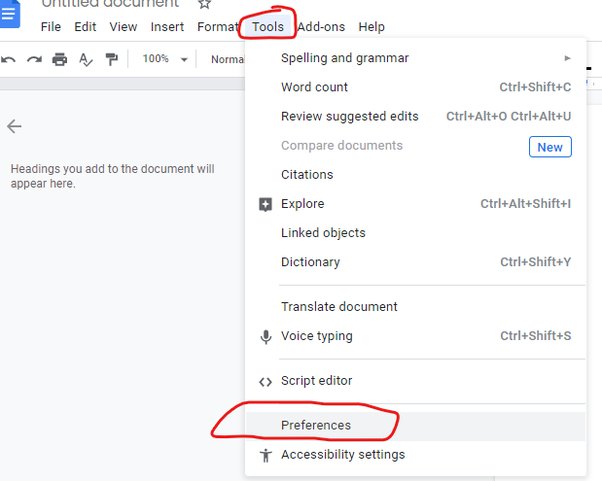
Task: Star the Untitled document
Action: click(x=204, y=4)
